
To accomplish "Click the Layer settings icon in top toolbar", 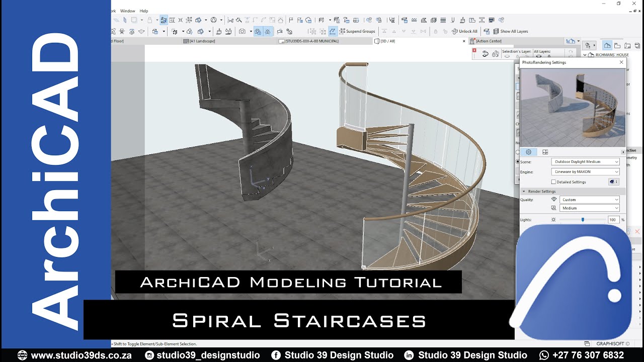I will pyautogui.click(x=405, y=20).
